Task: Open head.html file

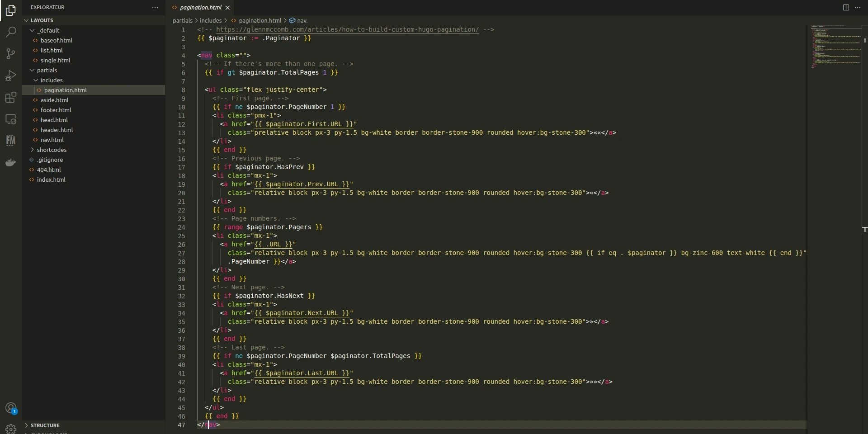Action: 94,120
